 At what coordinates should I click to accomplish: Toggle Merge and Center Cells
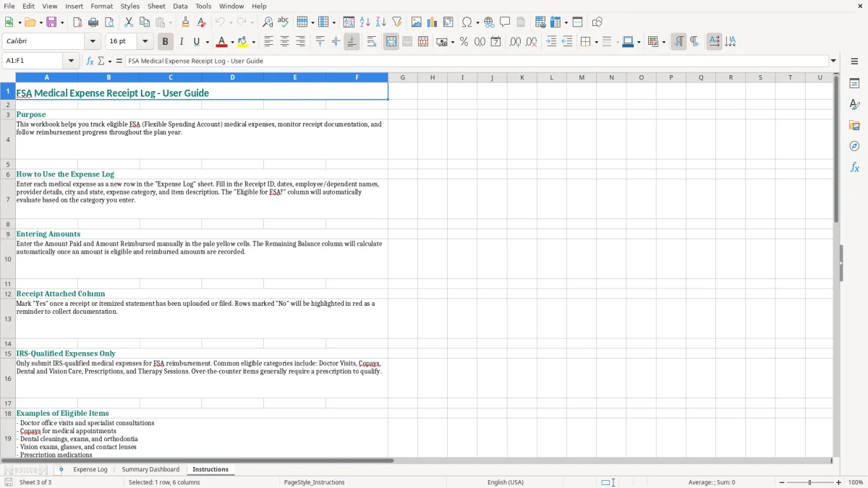[391, 42]
